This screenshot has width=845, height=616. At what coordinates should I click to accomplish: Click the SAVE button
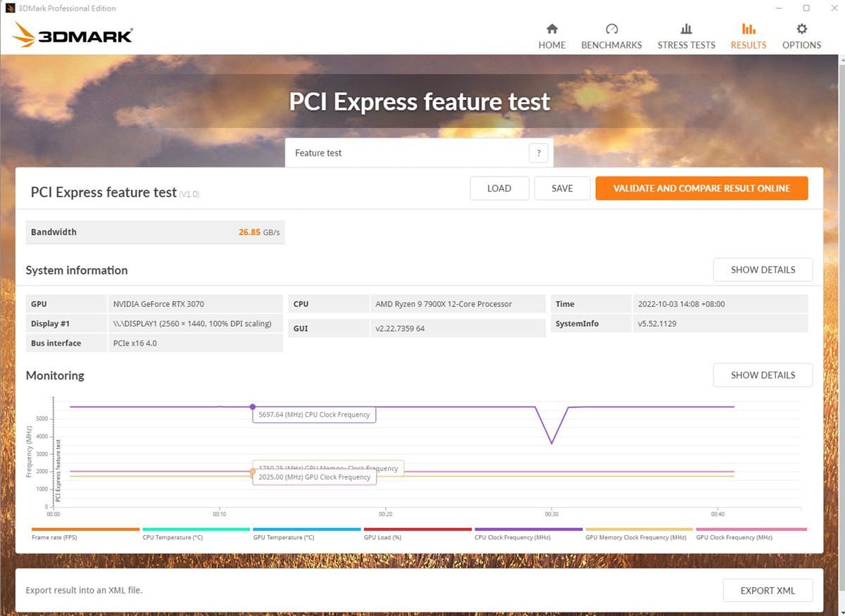(562, 188)
